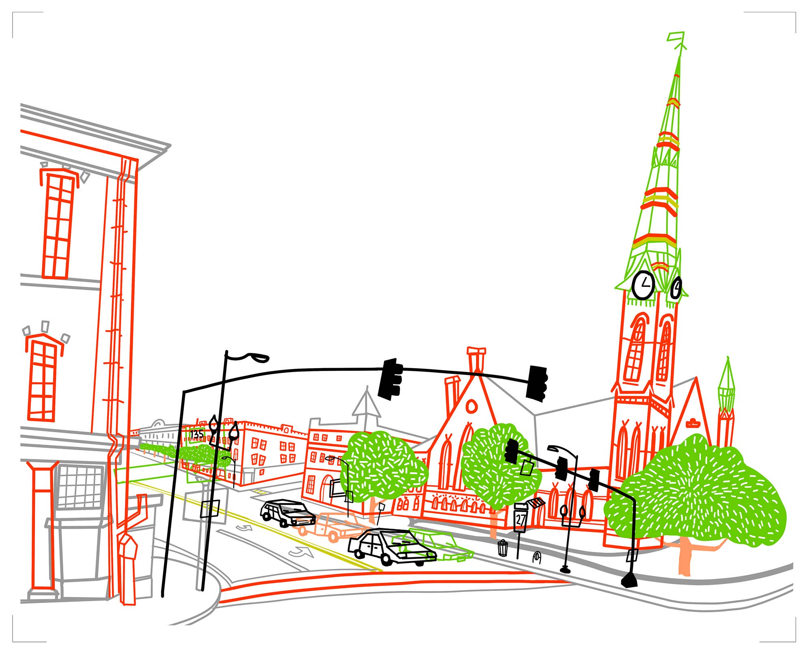
Task: Click the black SUV on the road
Action: pyautogui.click(x=288, y=513)
